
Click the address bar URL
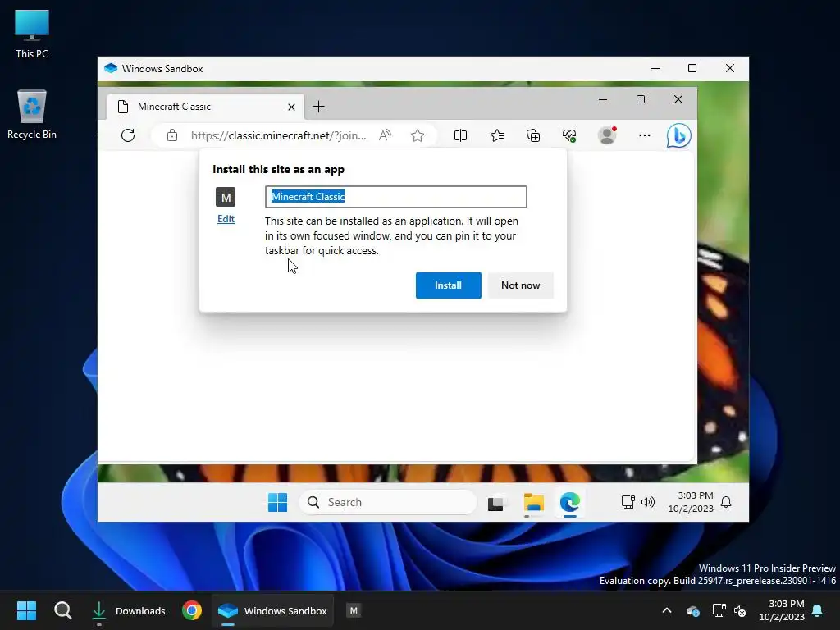coord(279,135)
